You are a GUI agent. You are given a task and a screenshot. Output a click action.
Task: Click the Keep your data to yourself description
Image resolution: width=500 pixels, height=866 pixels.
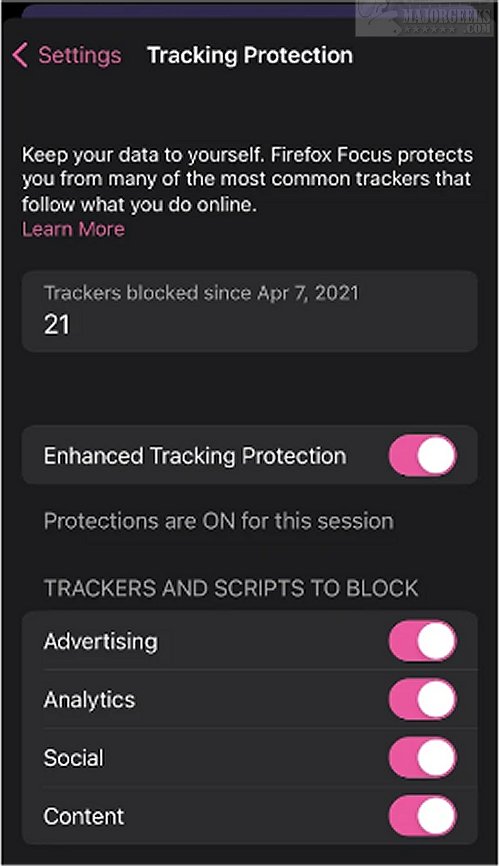pyautogui.click(x=247, y=179)
